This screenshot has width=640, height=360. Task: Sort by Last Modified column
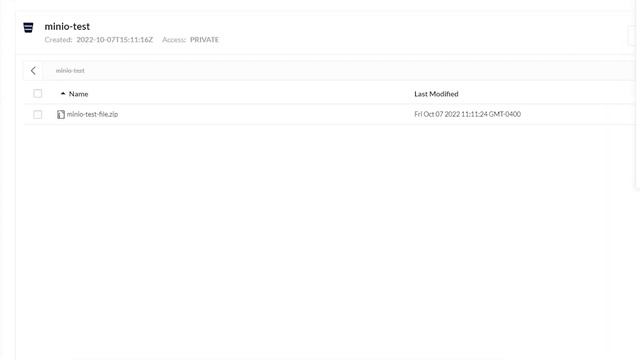click(x=436, y=94)
